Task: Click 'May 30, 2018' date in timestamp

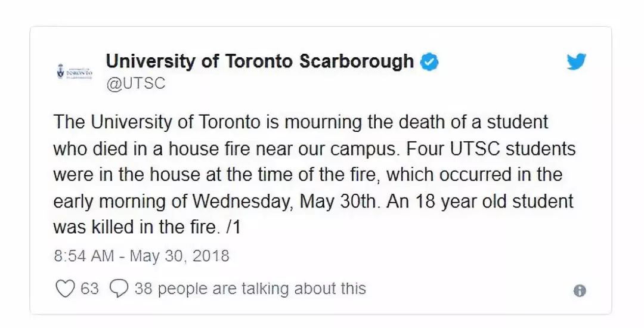Action: (179, 256)
